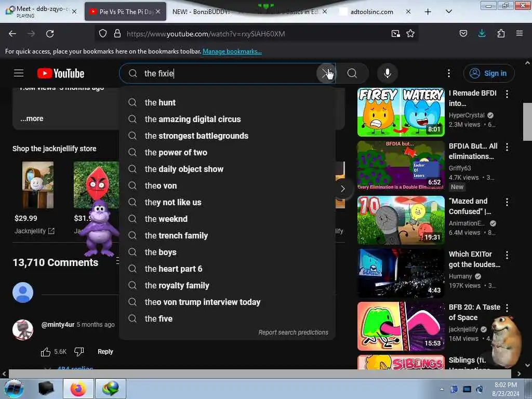Sign in to YouTube
The height and width of the screenshot is (399, 532).
pos(489,73)
